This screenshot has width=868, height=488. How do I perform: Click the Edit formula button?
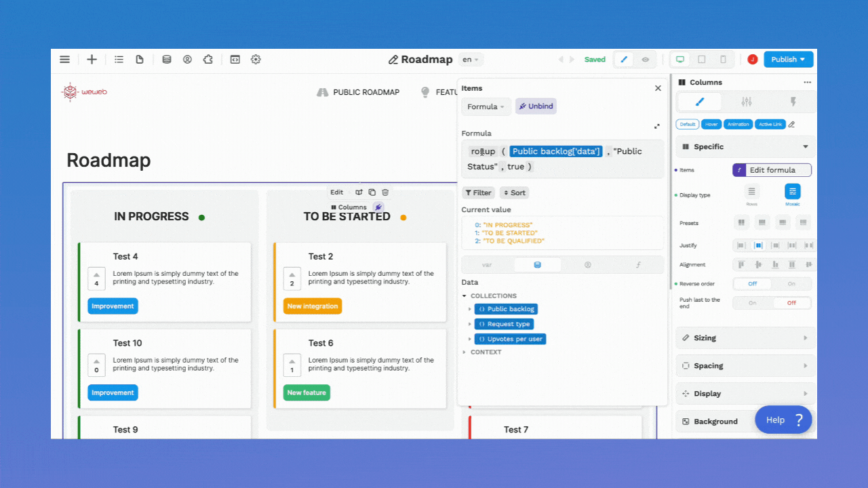[x=772, y=170]
